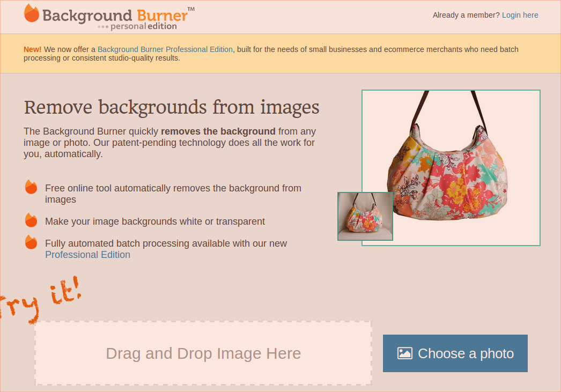The height and width of the screenshot is (392, 561).
Task: Click the handwritten Try it! text
Action: (40, 299)
